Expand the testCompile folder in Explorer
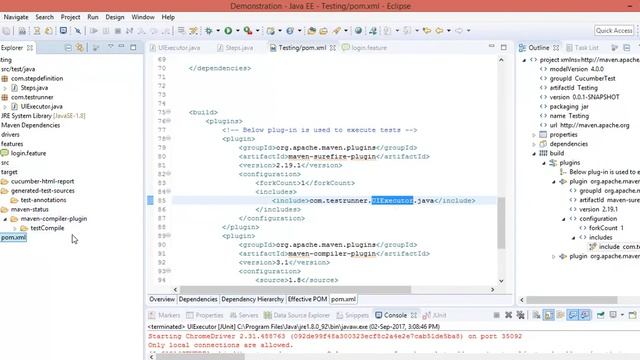The image size is (640, 360). coord(15,228)
